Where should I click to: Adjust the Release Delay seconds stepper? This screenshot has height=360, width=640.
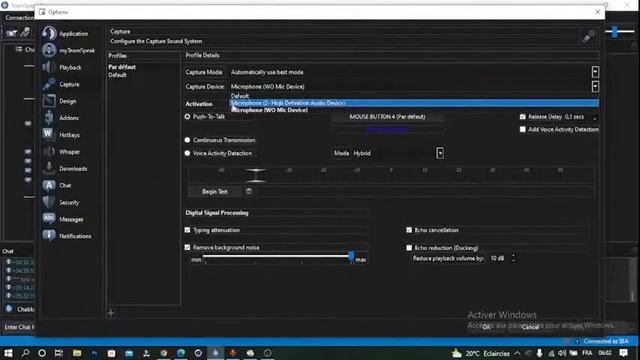[595, 117]
